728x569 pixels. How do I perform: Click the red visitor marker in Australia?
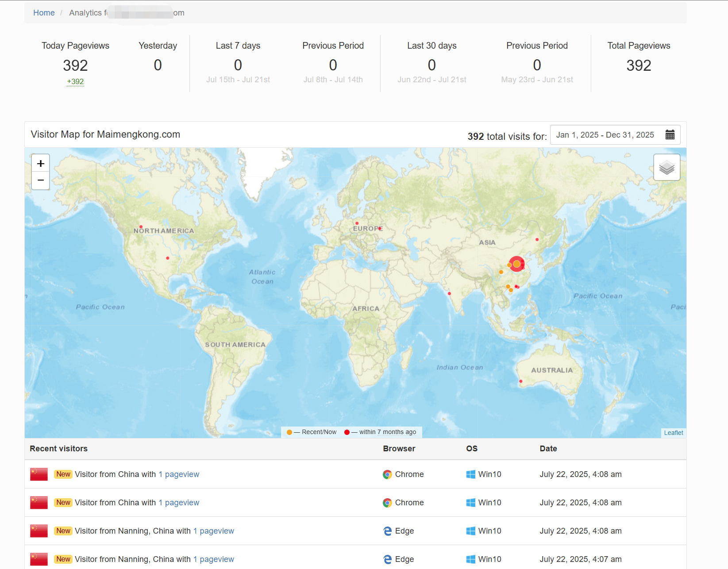(521, 381)
